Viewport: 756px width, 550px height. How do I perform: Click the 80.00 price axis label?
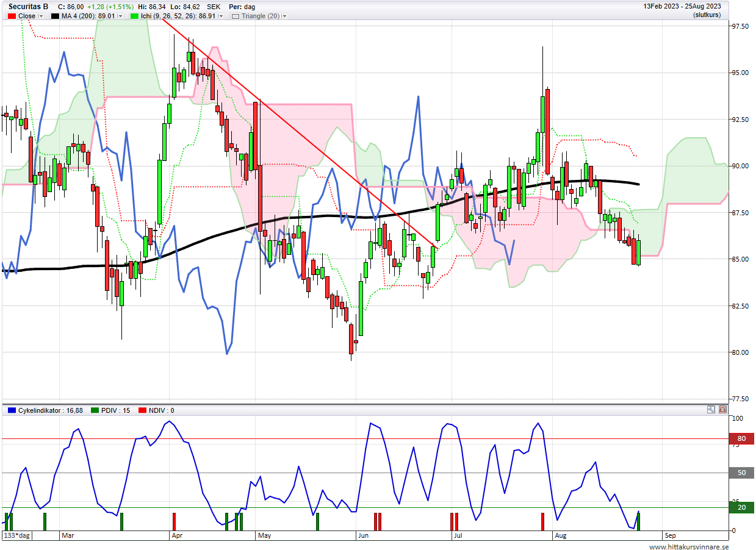coord(740,352)
